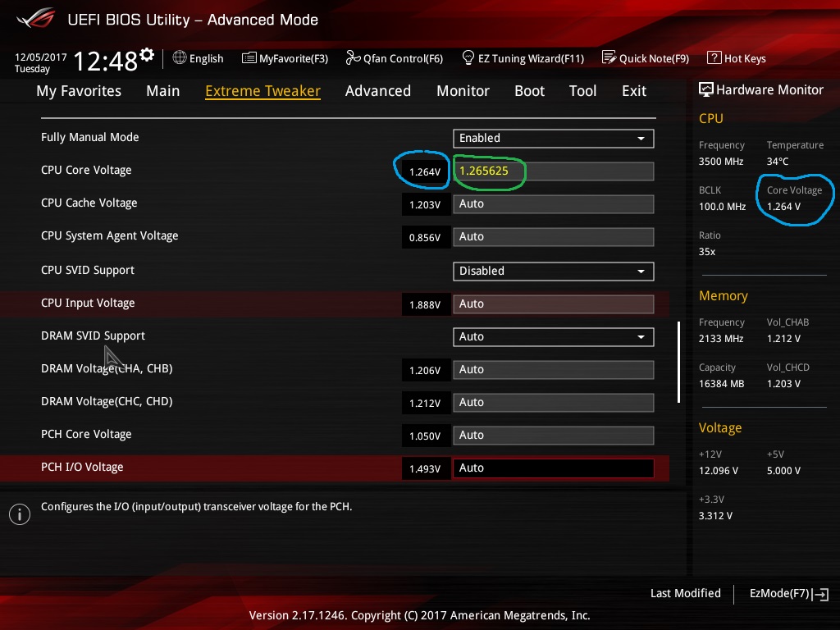This screenshot has width=840, height=630.
Task: Click the Hardware Monitor monitor icon
Action: click(706, 89)
